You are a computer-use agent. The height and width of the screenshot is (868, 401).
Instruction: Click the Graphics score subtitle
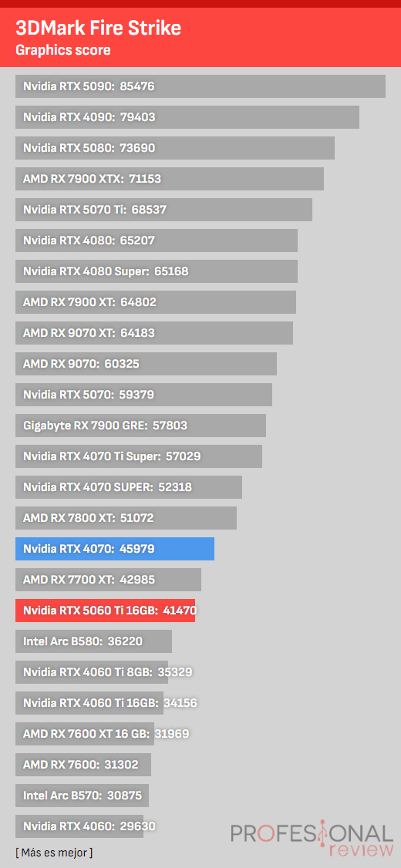63,50
